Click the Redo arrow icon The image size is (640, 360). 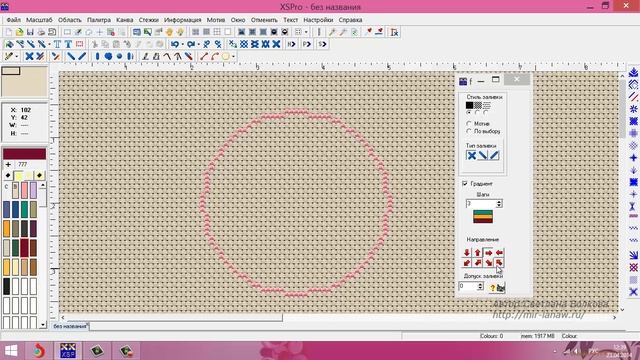click(x=191, y=44)
